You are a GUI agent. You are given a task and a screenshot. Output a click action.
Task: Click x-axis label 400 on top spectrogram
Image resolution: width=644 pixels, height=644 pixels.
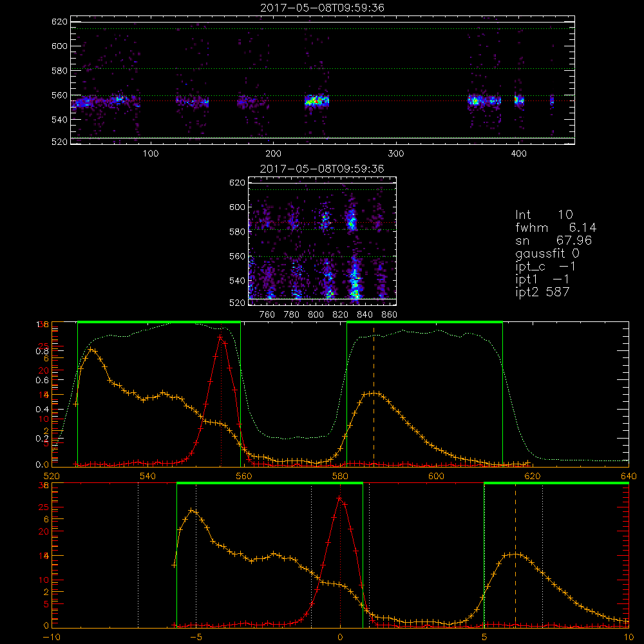(518, 154)
